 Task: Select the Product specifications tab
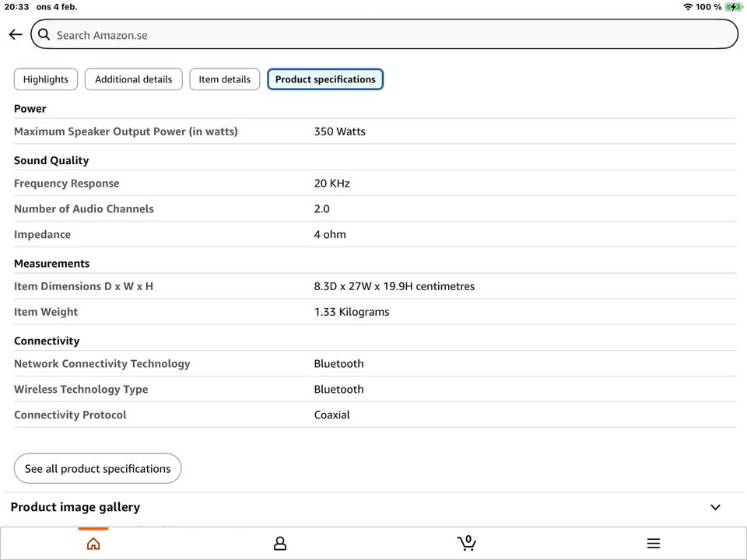[x=325, y=79]
